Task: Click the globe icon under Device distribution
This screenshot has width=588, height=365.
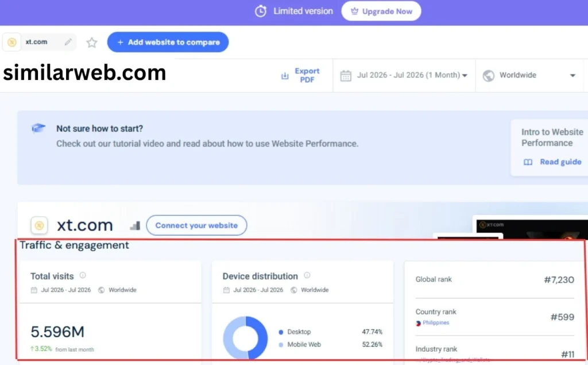Action: [x=293, y=290]
